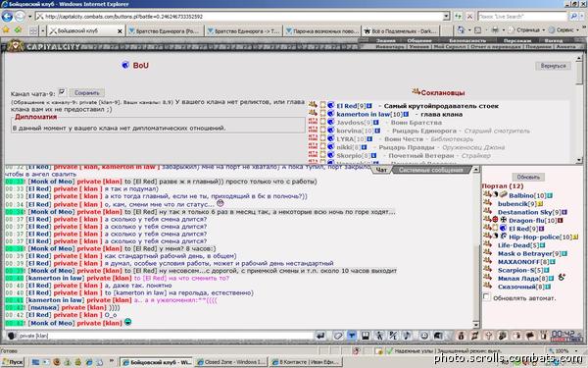The width and height of the screenshot is (588, 368).
Task: Check the box next to Javdoss[9]
Action: click(x=322, y=122)
